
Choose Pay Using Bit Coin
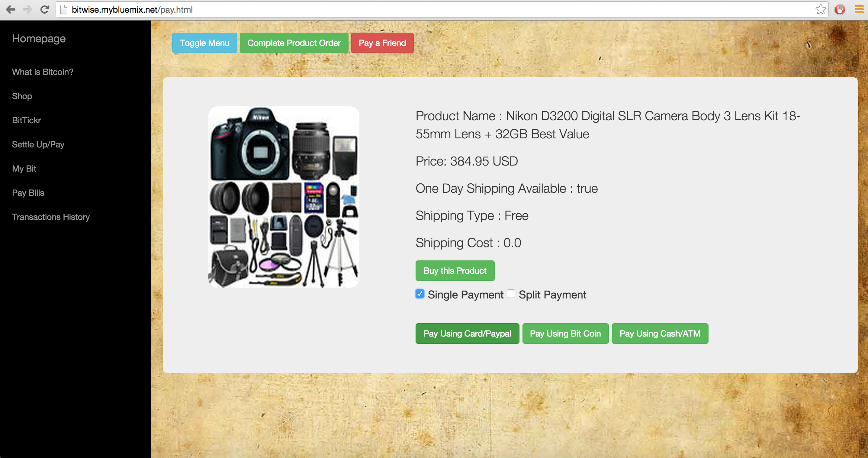click(x=565, y=333)
